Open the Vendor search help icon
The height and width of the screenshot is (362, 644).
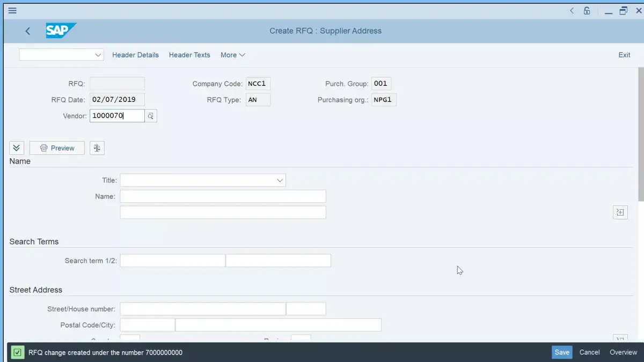coord(151,116)
